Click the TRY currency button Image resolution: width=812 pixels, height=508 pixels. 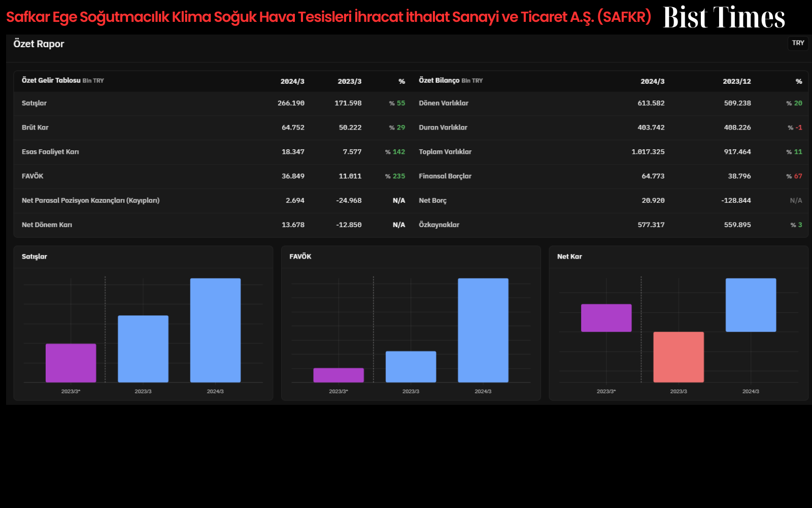(798, 43)
